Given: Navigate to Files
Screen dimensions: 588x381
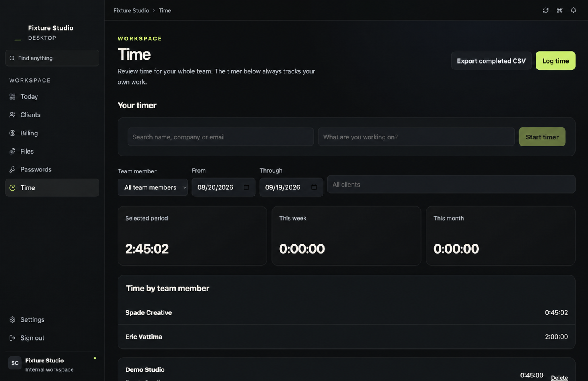Looking at the screenshot, I should pos(52,151).
